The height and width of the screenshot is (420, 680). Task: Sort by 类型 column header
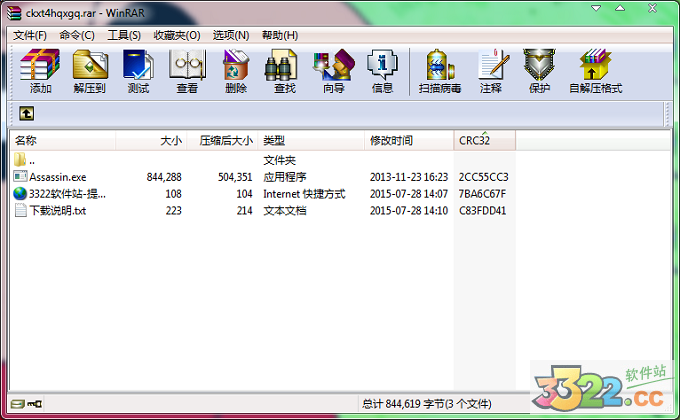[x=311, y=141]
